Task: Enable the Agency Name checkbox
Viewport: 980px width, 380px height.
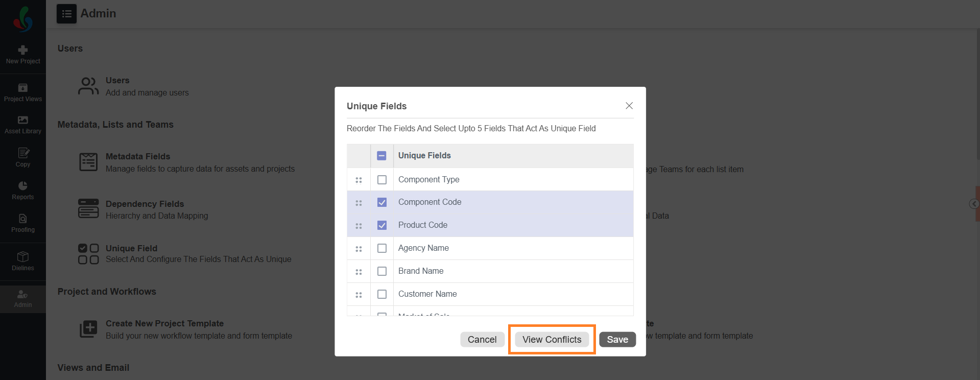Action: click(382, 248)
